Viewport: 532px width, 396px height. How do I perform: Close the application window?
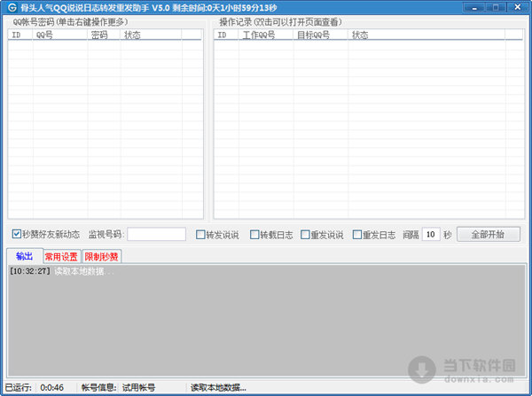[x=518, y=7]
